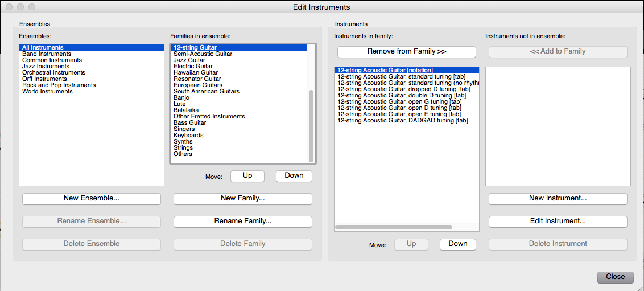Close the Edit Instruments dialog

click(615, 277)
